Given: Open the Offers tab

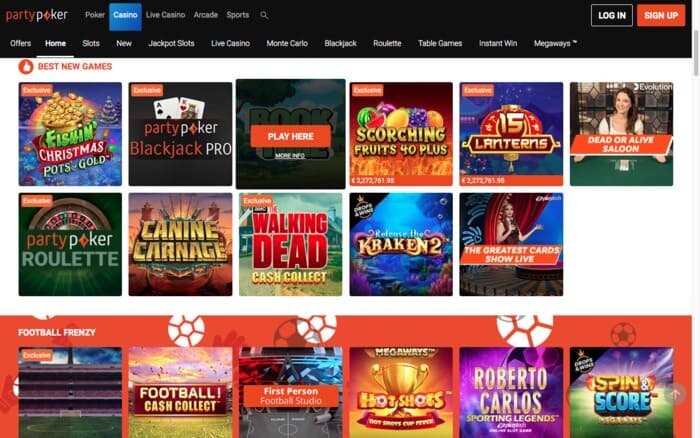Looking at the screenshot, I should [x=21, y=43].
